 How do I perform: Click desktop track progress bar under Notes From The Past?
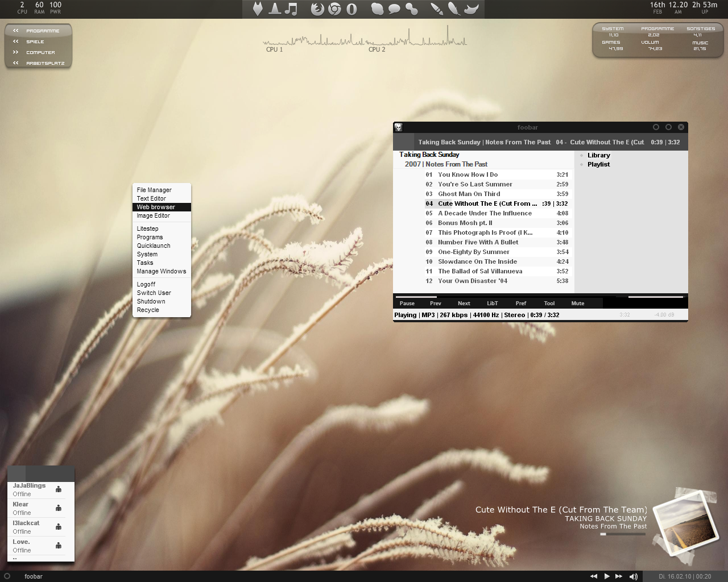click(623, 534)
